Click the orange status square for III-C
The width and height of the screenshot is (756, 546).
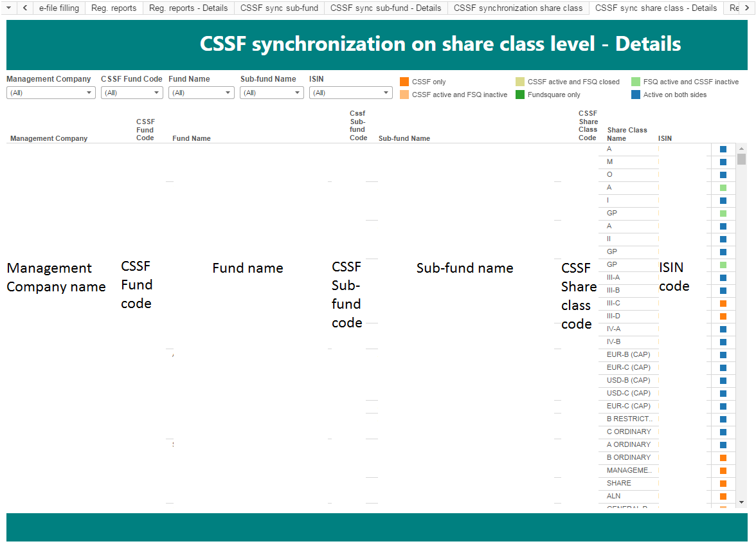tap(723, 304)
